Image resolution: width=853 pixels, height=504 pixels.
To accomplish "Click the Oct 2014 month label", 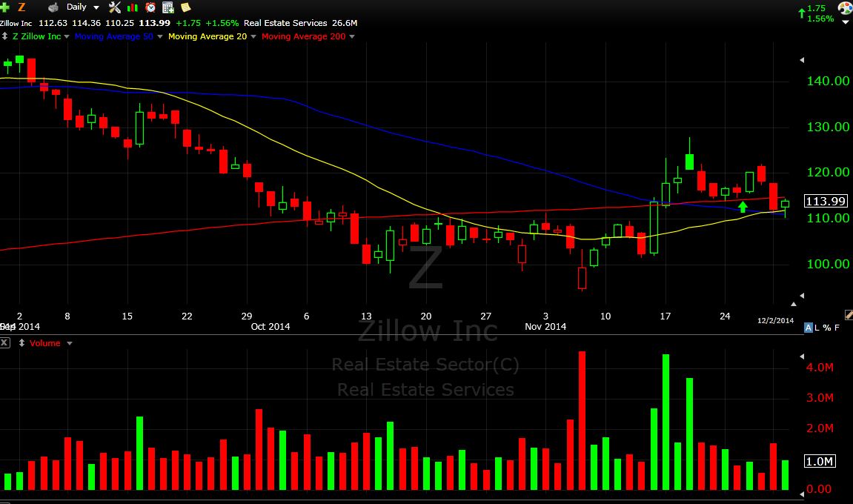I will tap(270, 327).
